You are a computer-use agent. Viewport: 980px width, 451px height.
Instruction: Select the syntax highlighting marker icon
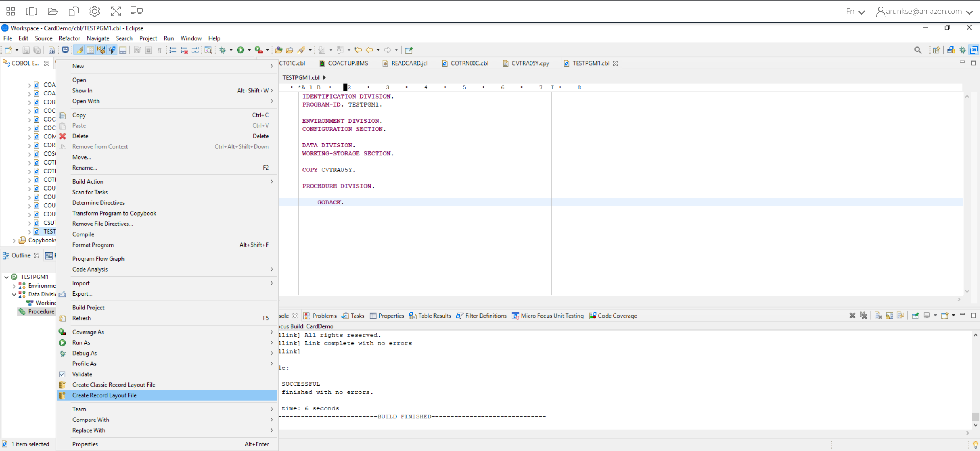[79, 50]
